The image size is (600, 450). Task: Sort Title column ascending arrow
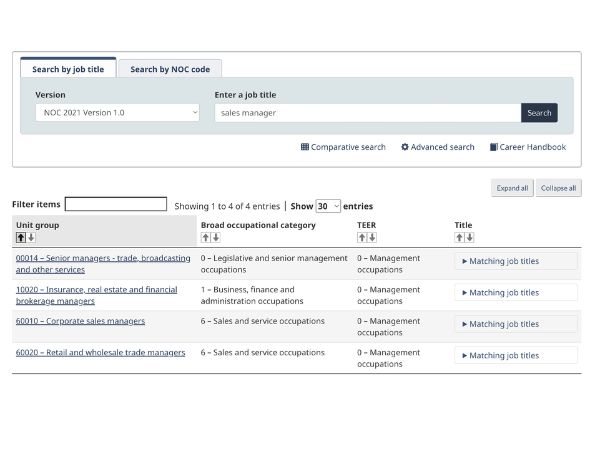click(459, 238)
